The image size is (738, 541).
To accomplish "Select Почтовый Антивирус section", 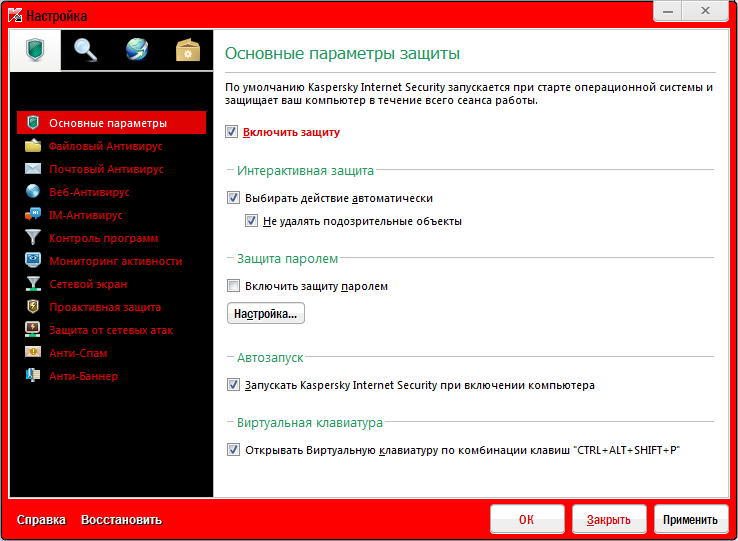I will pyautogui.click(x=106, y=169).
